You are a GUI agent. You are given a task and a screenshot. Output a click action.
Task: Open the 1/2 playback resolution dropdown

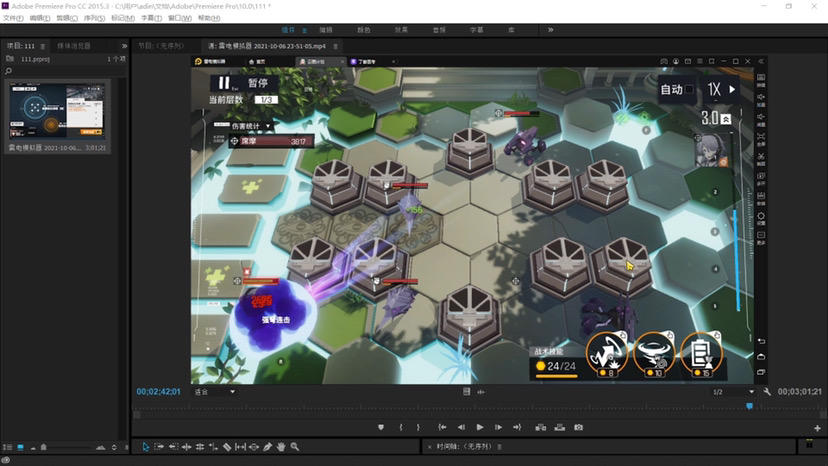click(x=733, y=392)
